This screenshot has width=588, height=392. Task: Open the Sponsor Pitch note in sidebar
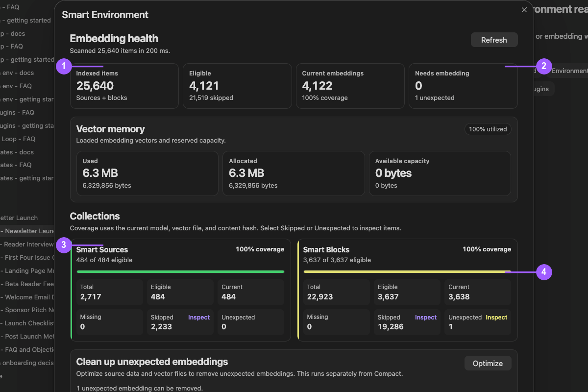27,310
